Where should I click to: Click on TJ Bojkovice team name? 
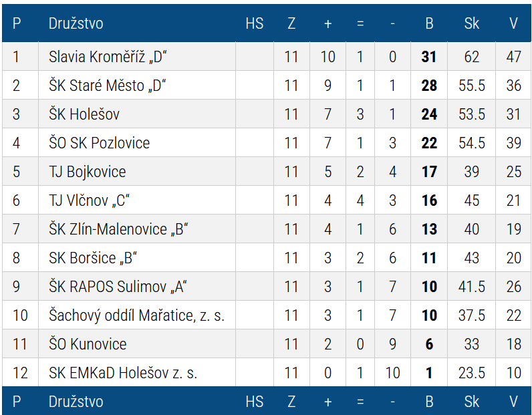click(87, 172)
